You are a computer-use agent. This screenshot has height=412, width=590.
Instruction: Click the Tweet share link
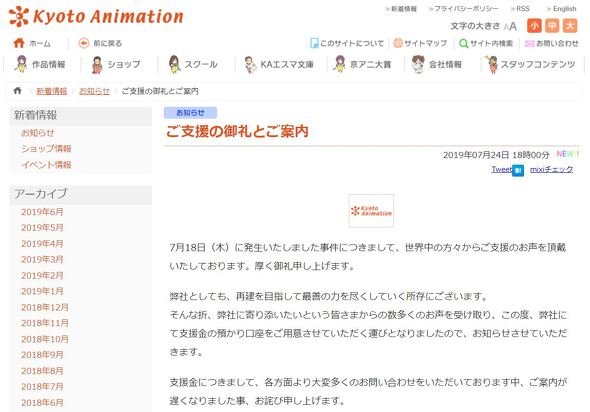pos(501,169)
